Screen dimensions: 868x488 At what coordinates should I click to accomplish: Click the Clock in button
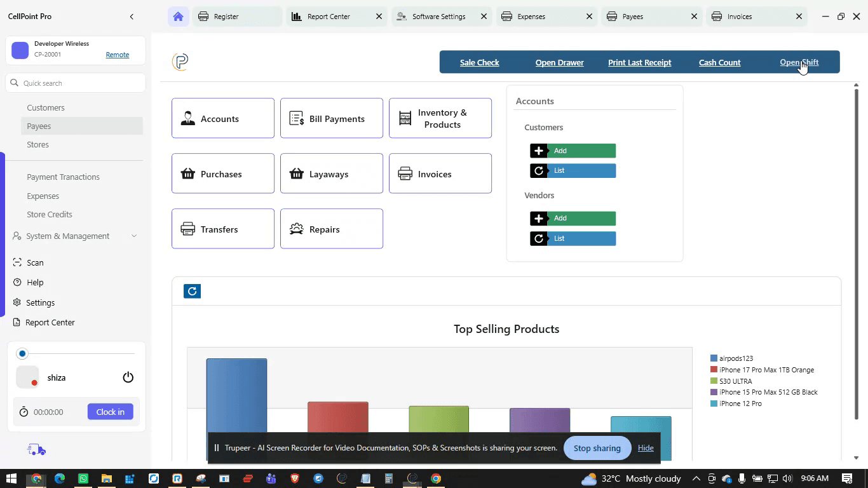[x=111, y=412]
